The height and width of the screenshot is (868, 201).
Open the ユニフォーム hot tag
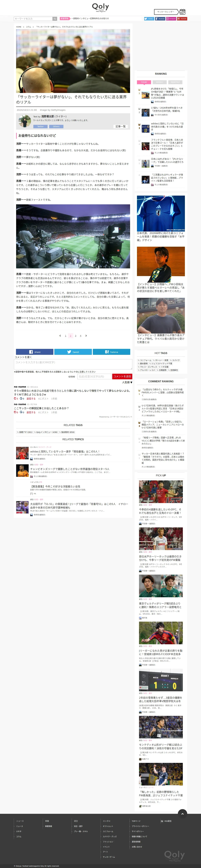[x=145, y=360]
